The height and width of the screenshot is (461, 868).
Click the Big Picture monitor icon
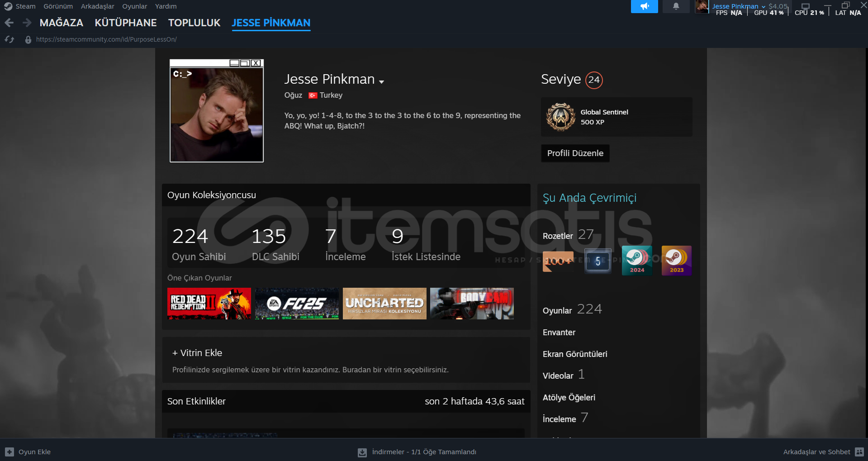806,6
